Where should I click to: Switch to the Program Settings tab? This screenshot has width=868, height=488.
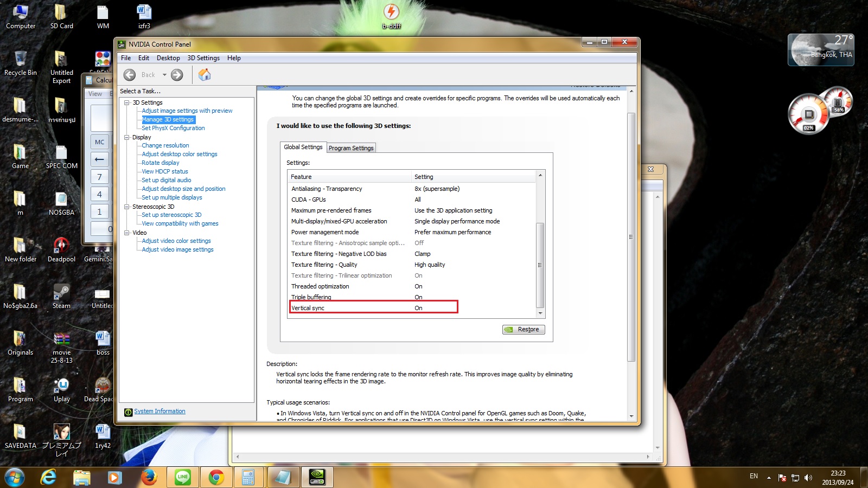[351, 148]
